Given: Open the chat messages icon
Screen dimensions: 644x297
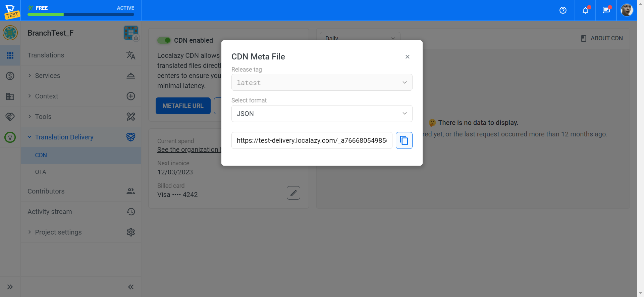Looking at the screenshot, I should pos(606,10).
